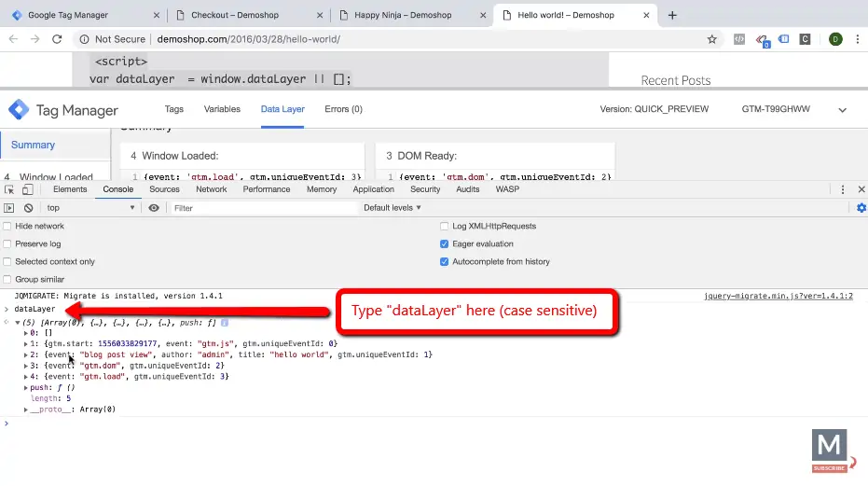Click the address bar URL
The width and height of the screenshot is (868, 486).
pyautogui.click(x=249, y=39)
